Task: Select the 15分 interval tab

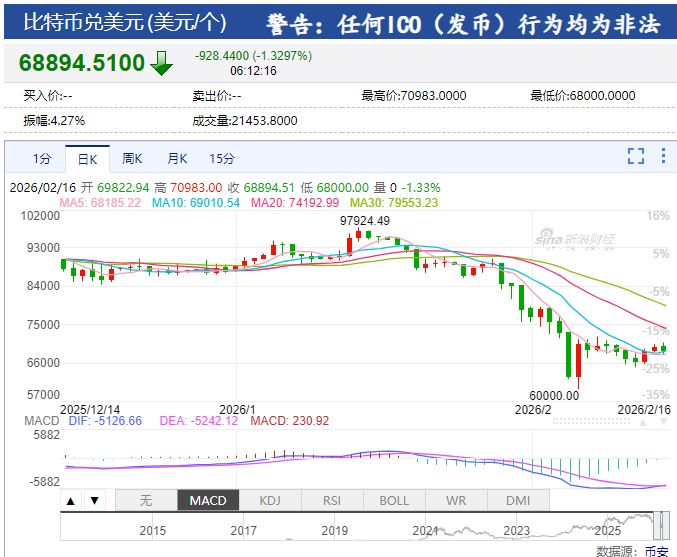Action: click(222, 158)
